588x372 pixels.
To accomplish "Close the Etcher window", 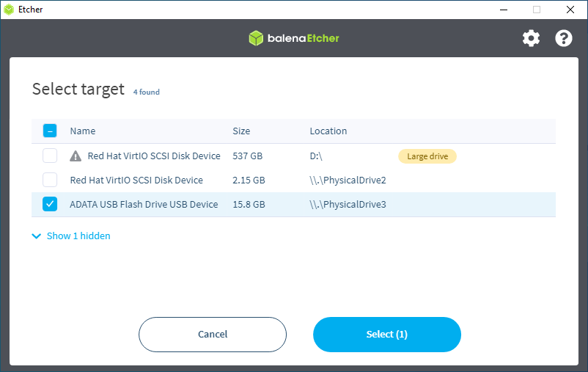I will click(x=570, y=10).
